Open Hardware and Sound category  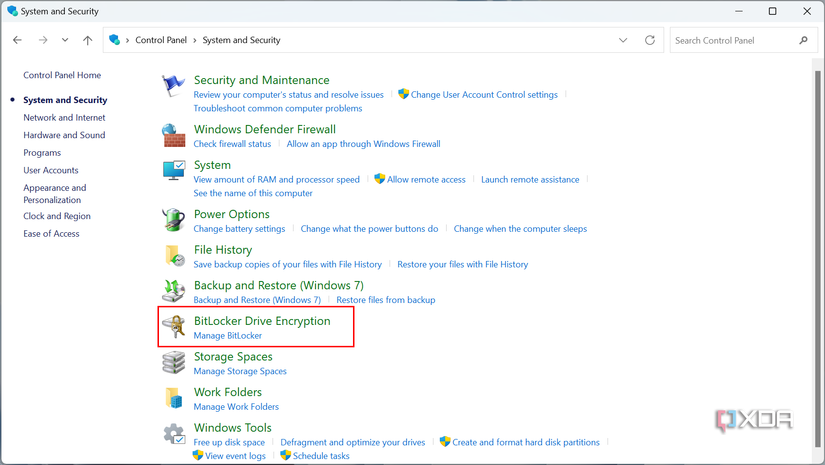(64, 135)
